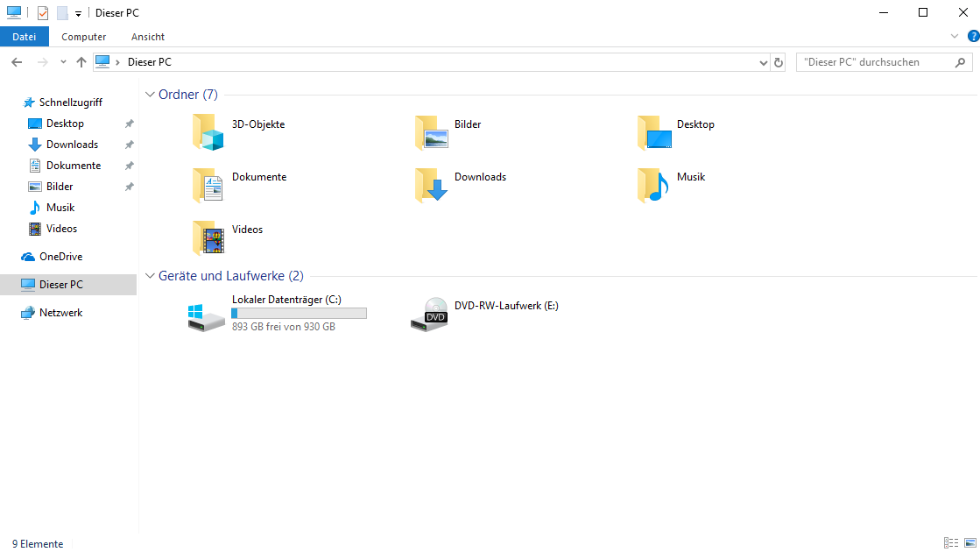Open the Dokumente folder icon in Ordner
980x552 pixels.
click(208, 184)
